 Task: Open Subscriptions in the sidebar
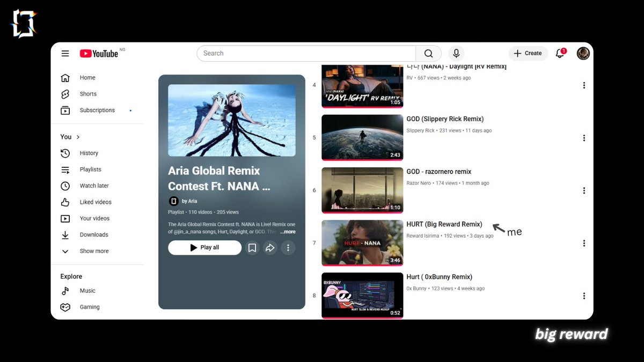[x=97, y=110]
